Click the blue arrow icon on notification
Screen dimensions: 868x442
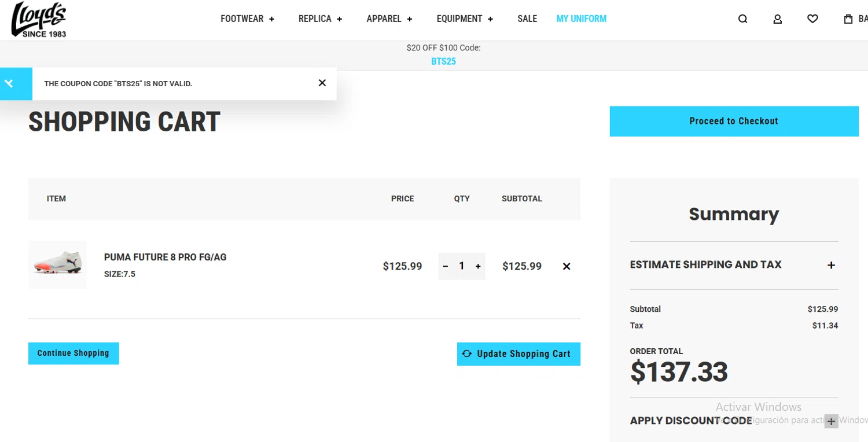click(9, 84)
